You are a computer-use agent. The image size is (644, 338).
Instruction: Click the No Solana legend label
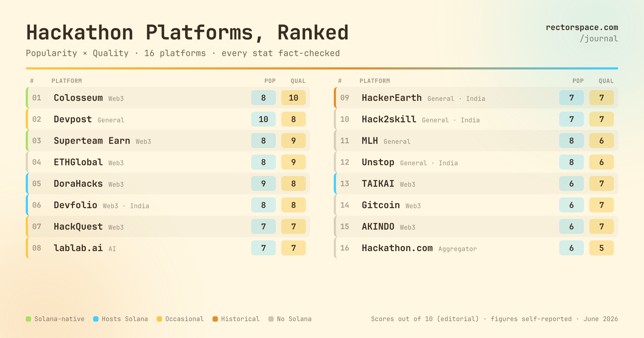click(294, 319)
